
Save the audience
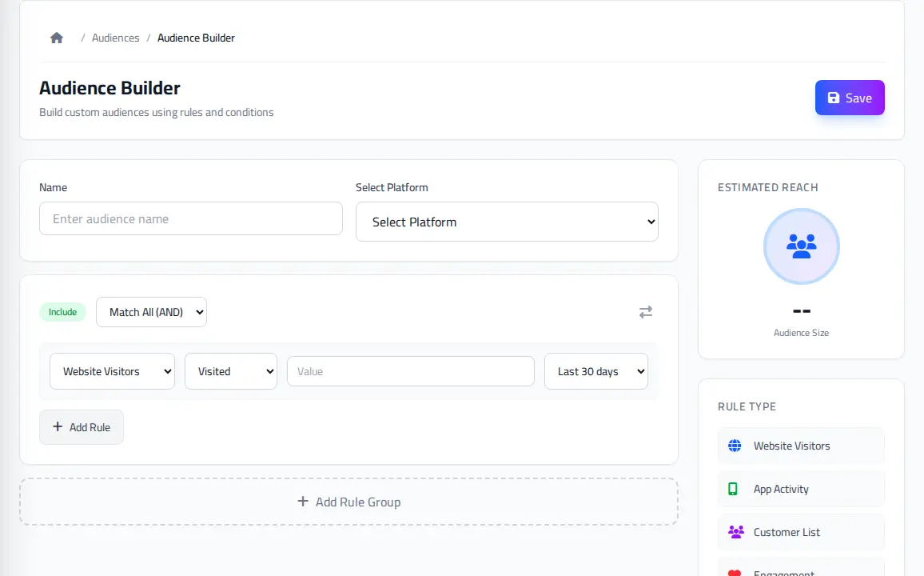(849, 98)
